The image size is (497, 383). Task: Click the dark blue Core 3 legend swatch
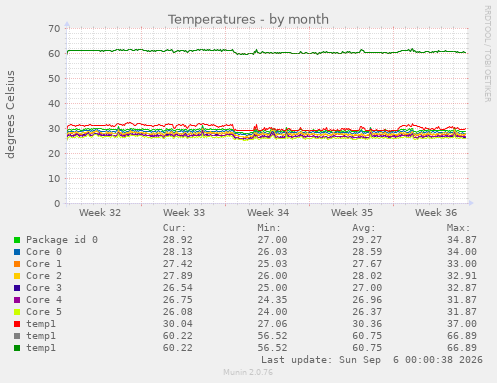tap(17, 288)
